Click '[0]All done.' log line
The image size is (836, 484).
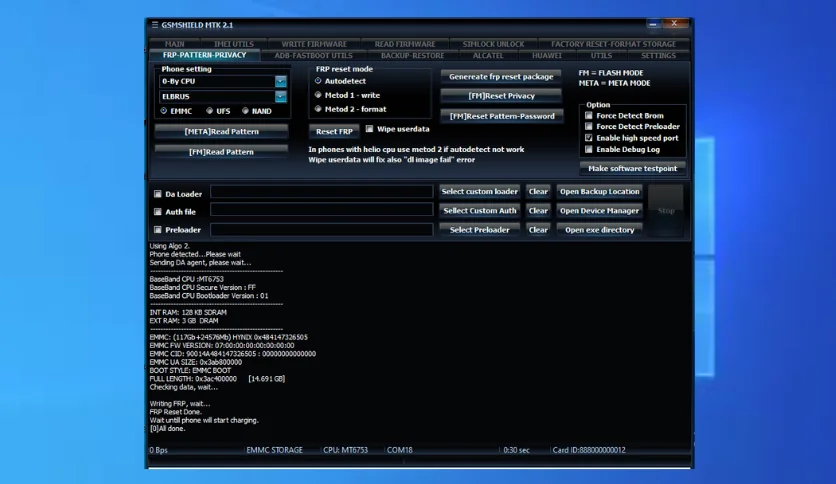(167, 429)
